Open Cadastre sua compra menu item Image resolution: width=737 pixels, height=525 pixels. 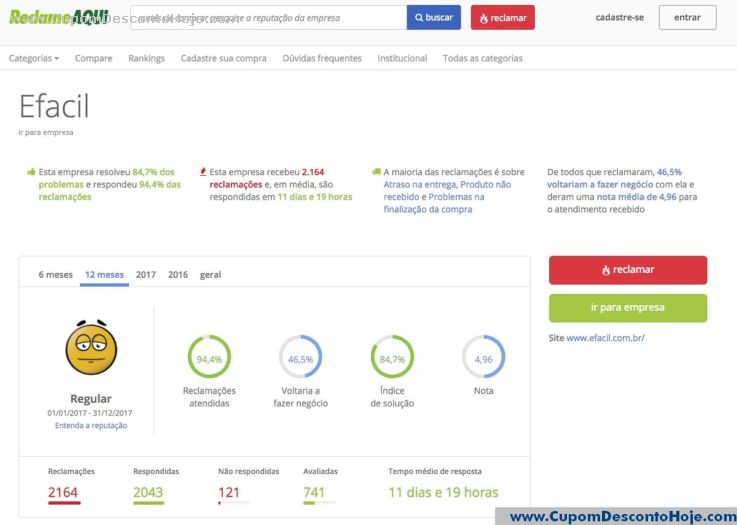[x=223, y=58]
